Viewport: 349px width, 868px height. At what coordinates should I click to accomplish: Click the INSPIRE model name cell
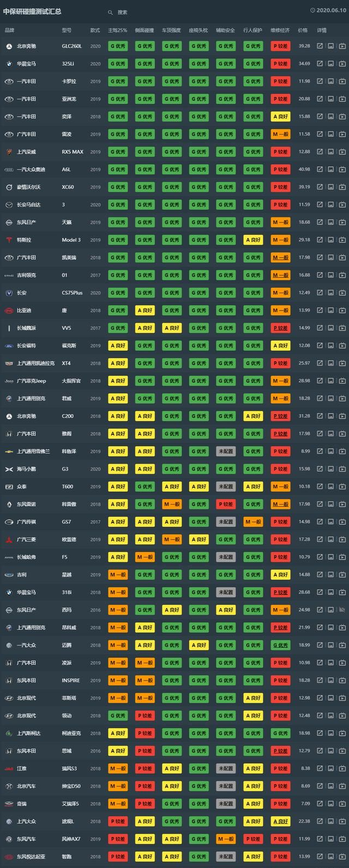pos(71,681)
